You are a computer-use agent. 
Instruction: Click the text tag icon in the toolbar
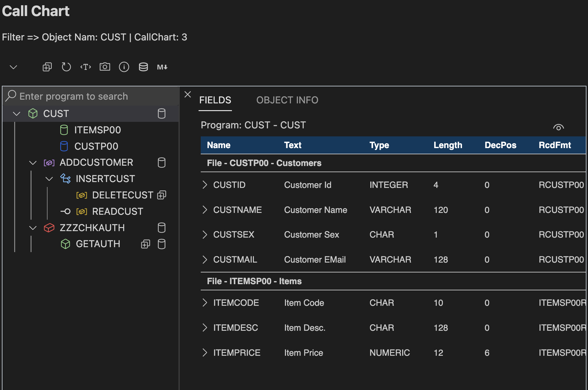coord(86,67)
